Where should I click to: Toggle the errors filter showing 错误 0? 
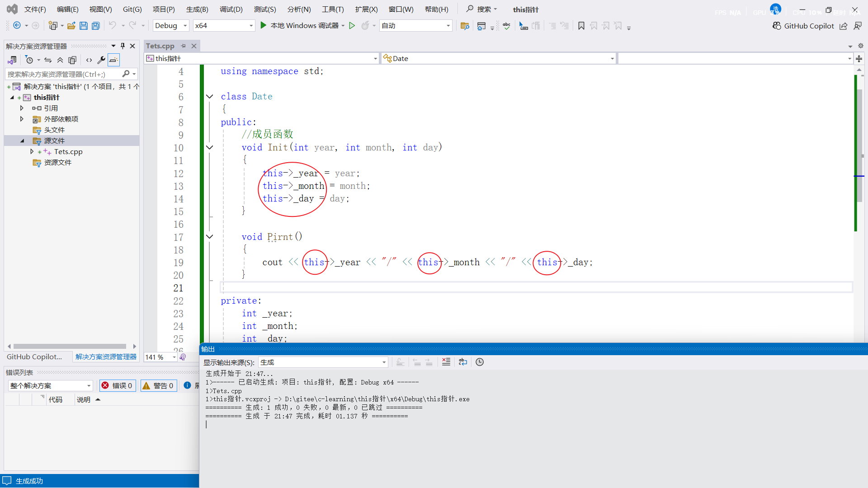(117, 385)
